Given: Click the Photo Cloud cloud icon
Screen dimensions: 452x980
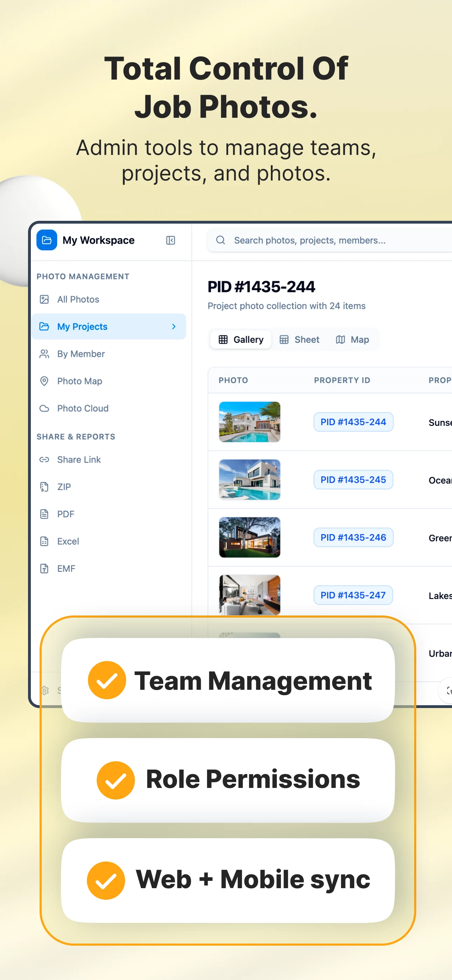Looking at the screenshot, I should tap(44, 408).
